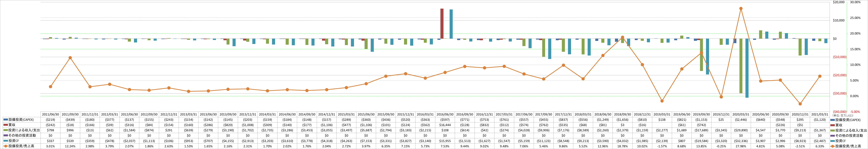Click the ($19,584) 投資CF cell
Screen dimensions: 868x149
(x=701, y=141)
